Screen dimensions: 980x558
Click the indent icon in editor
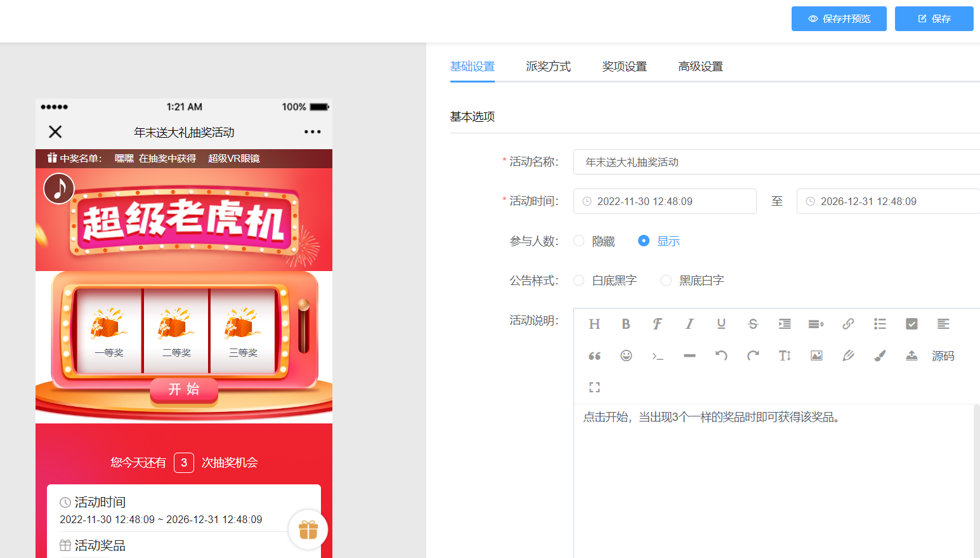(785, 324)
